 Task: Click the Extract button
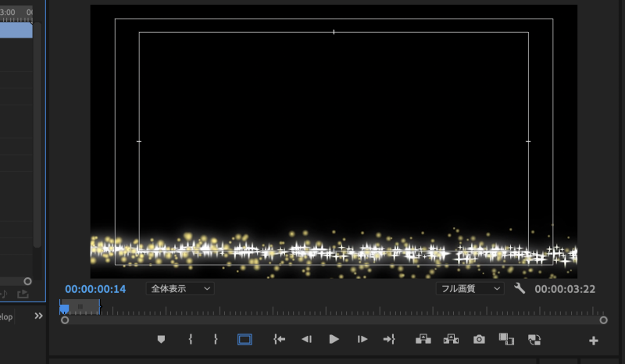[x=451, y=340]
